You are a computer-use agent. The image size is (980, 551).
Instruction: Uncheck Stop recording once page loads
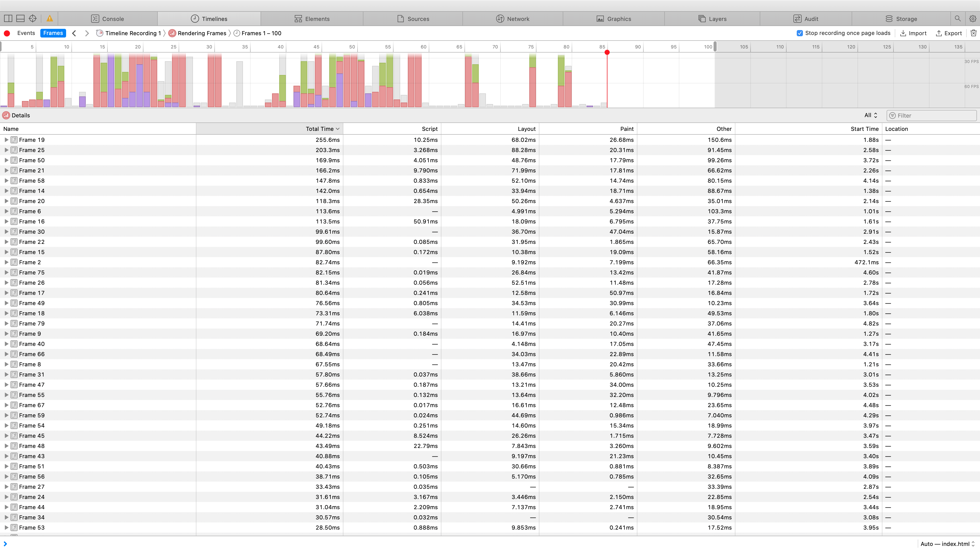800,33
